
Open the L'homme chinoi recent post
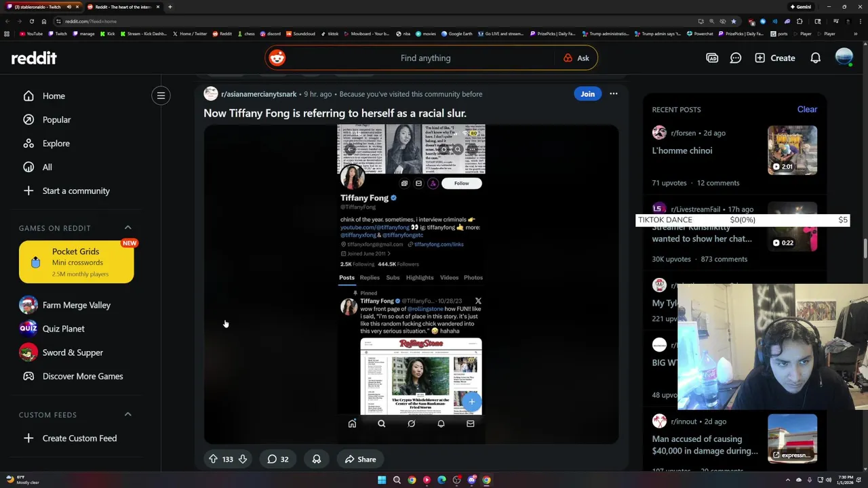pyautogui.click(x=682, y=150)
